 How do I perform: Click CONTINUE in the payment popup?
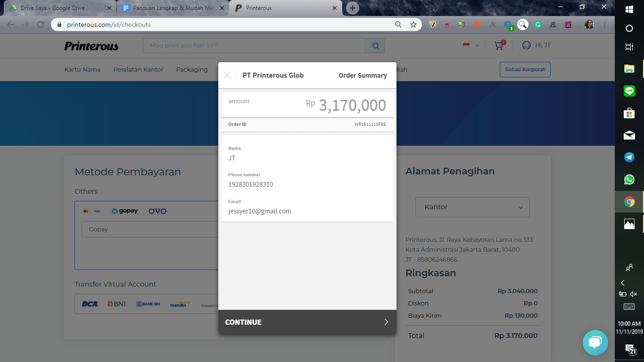[307, 322]
